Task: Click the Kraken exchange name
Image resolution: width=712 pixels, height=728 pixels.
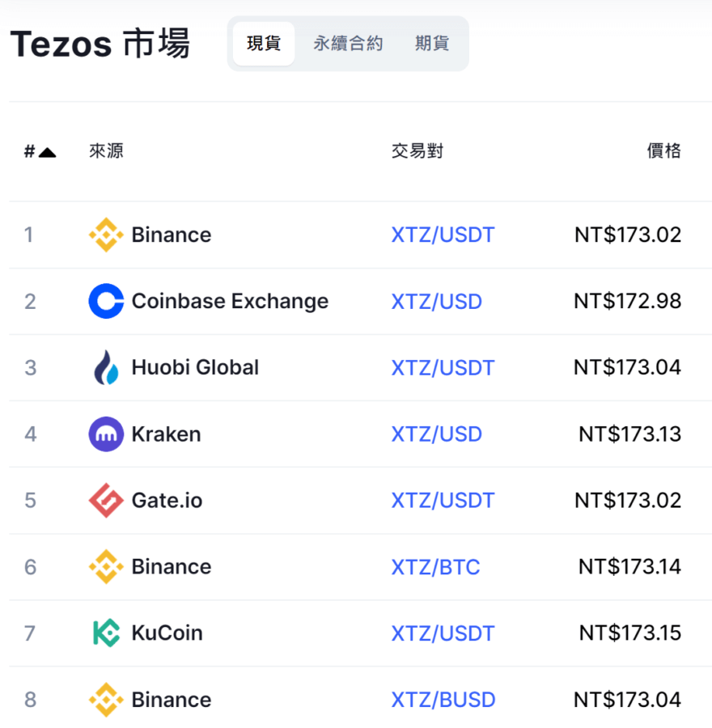Action: [167, 434]
